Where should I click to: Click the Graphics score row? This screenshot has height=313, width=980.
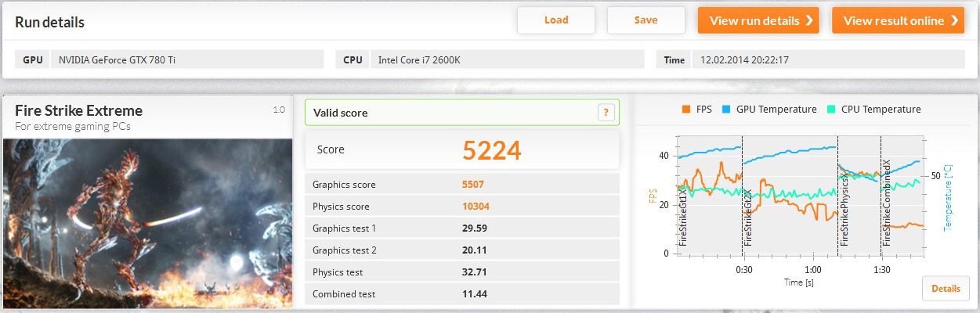[x=461, y=185]
